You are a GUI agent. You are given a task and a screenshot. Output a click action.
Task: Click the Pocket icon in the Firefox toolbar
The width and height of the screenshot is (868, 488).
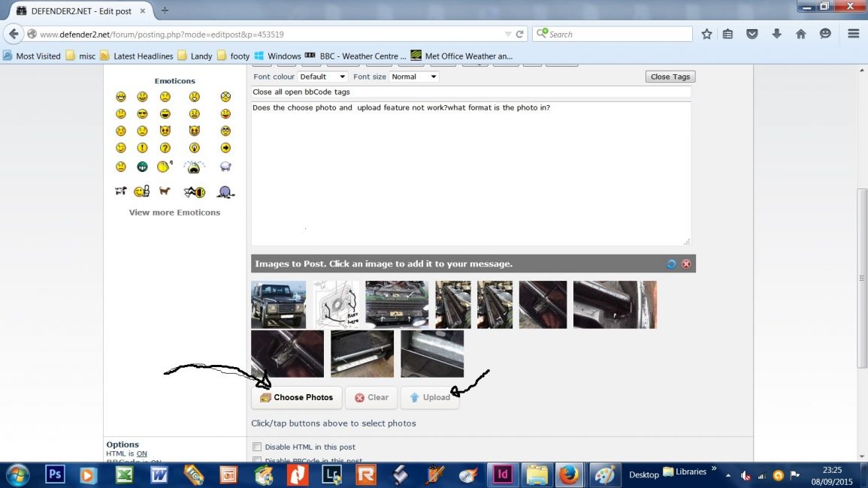(x=752, y=34)
